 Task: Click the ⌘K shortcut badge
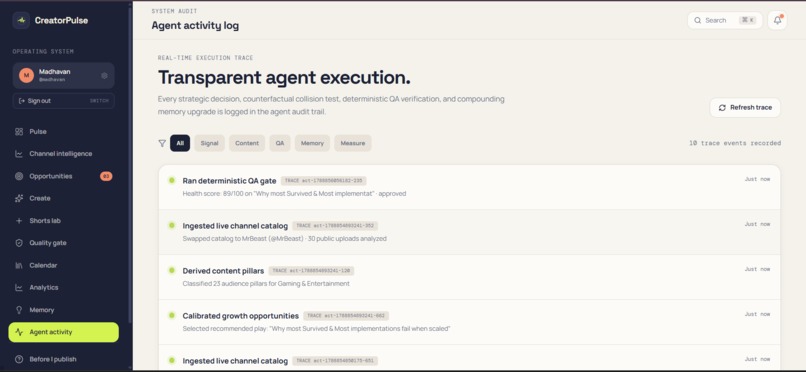[747, 21]
